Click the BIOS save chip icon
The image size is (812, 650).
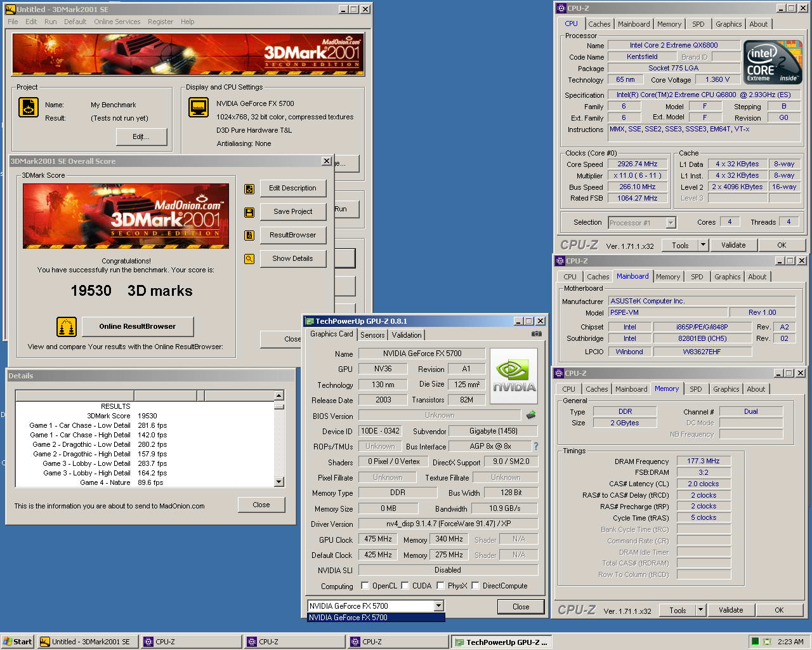click(x=531, y=415)
